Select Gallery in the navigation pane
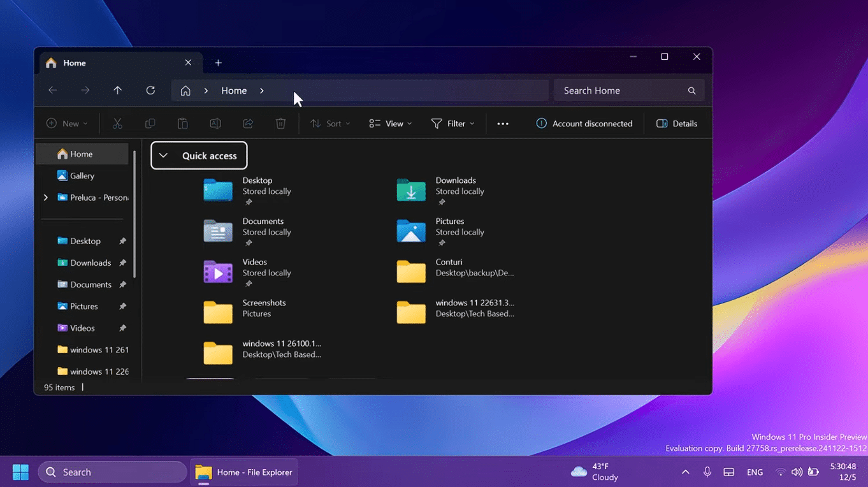 (x=82, y=175)
